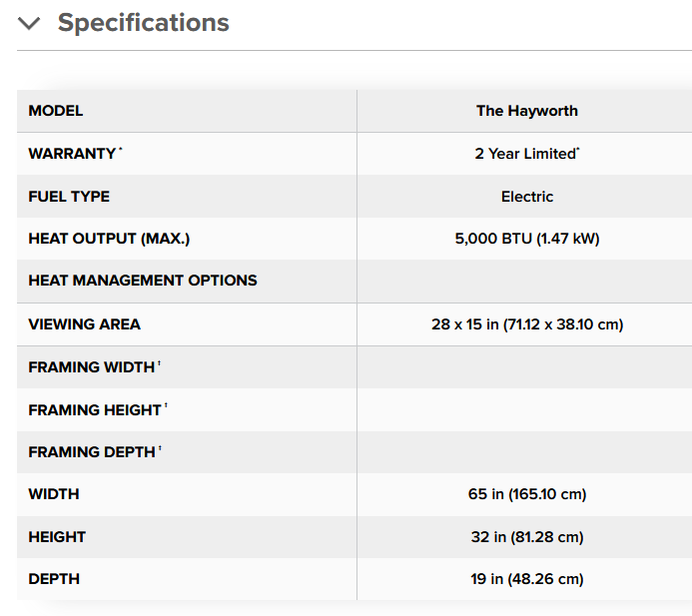
Task: Select The Hayworth model name
Action: tap(526, 111)
